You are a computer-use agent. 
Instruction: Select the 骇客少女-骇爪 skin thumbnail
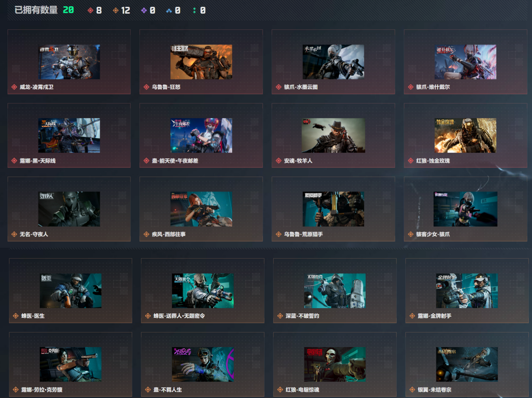point(465,209)
